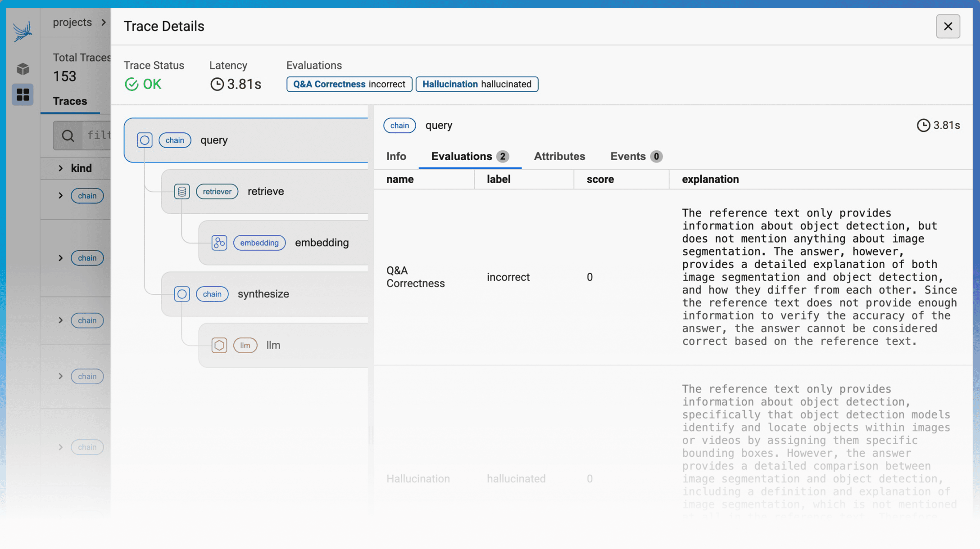Select the synthesize span
This screenshot has width=980, height=549.
265,294
